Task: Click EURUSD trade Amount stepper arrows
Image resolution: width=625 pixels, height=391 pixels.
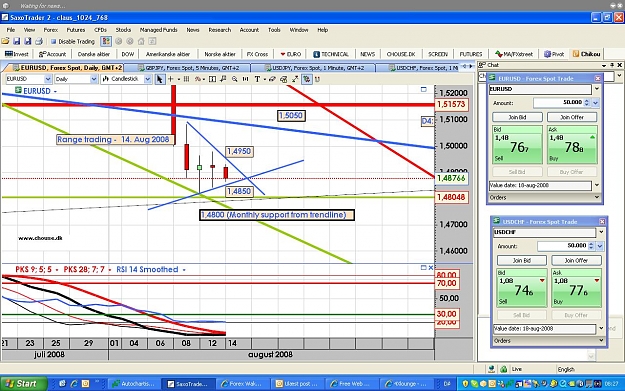Action: click(x=586, y=103)
